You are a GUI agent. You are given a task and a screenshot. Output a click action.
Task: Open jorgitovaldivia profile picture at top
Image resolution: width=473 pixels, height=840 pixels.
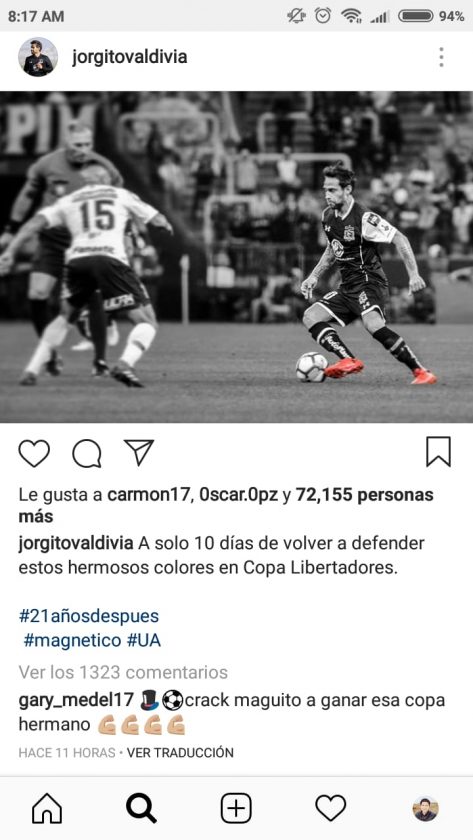38,57
